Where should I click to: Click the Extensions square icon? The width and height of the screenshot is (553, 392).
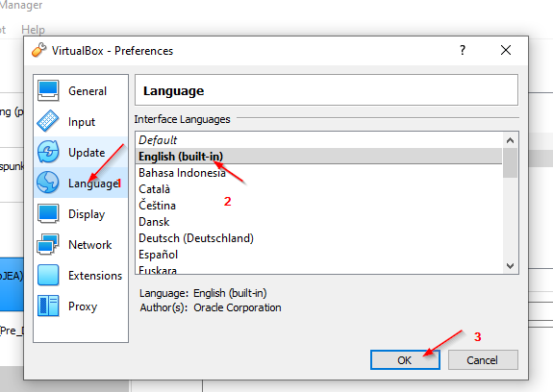[x=48, y=275]
